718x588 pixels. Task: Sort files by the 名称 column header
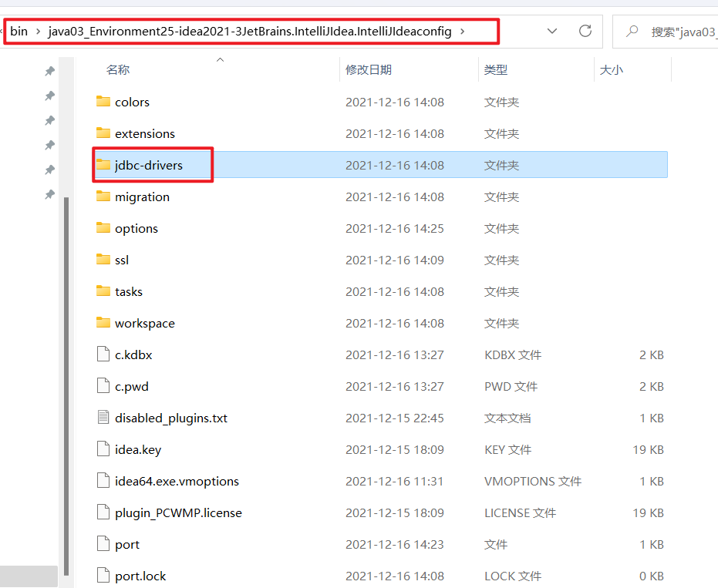coord(117,69)
